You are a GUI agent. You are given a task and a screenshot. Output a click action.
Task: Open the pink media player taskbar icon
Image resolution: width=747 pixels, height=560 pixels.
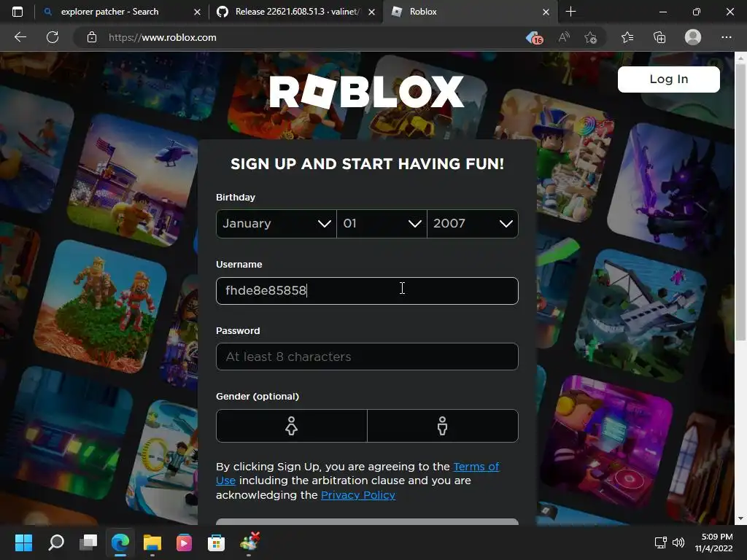(184, 542)
